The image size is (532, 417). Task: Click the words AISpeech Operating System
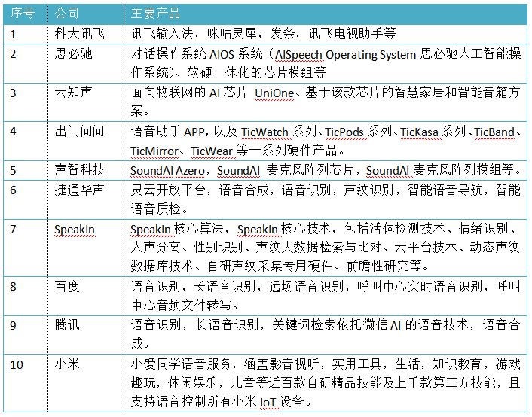coord(345,55)
